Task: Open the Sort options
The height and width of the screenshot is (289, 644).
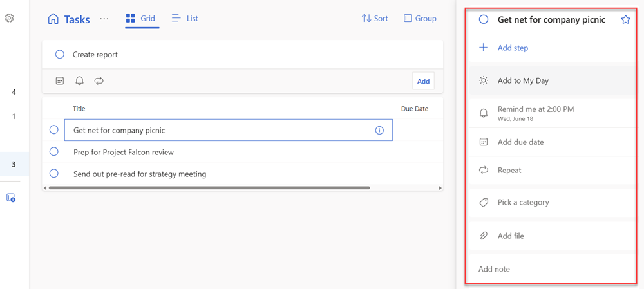Action: (375, 19)
